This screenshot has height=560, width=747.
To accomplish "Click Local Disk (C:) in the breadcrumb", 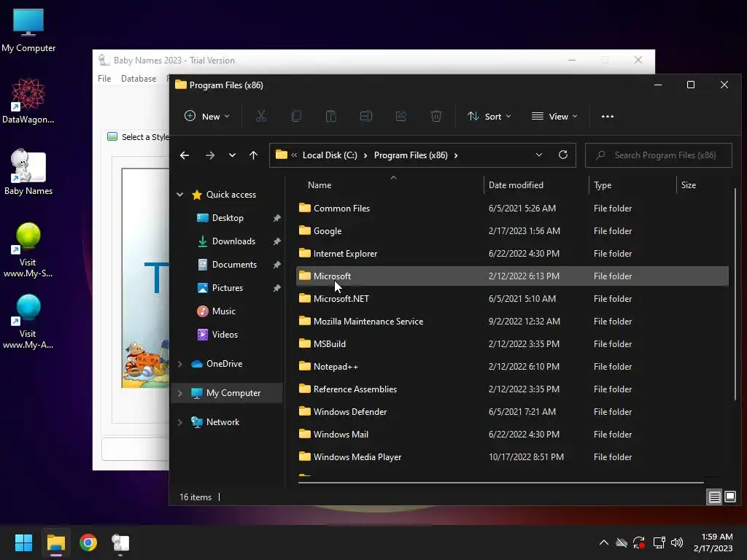I will click(x=330, y=155).
